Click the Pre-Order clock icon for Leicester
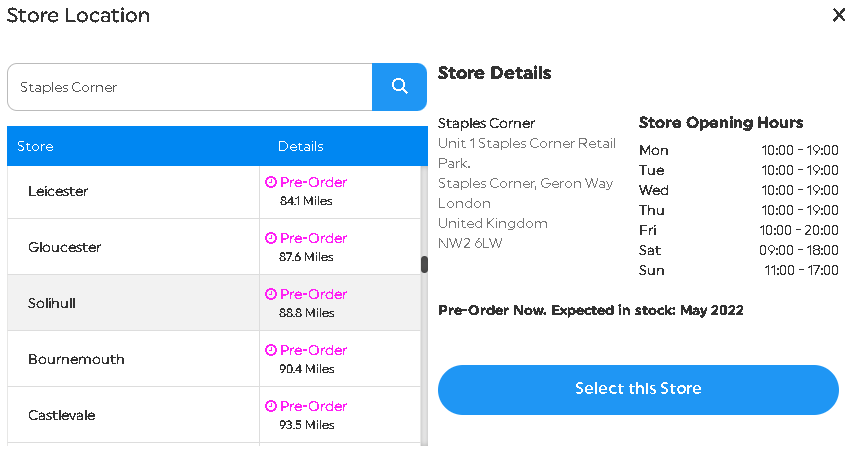Viewport: 859px width, 454px height. (x=271, y=182)
